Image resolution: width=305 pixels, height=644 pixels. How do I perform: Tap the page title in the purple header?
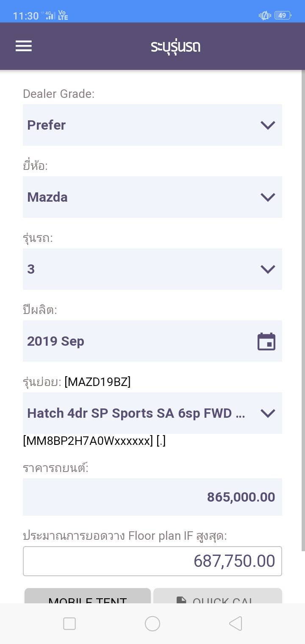click(x=175, y=46)
